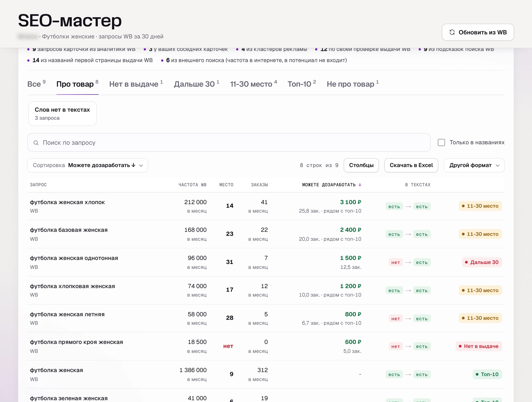Open the Сортировка dropdown

pyautogui.click(x=87, y=165)
